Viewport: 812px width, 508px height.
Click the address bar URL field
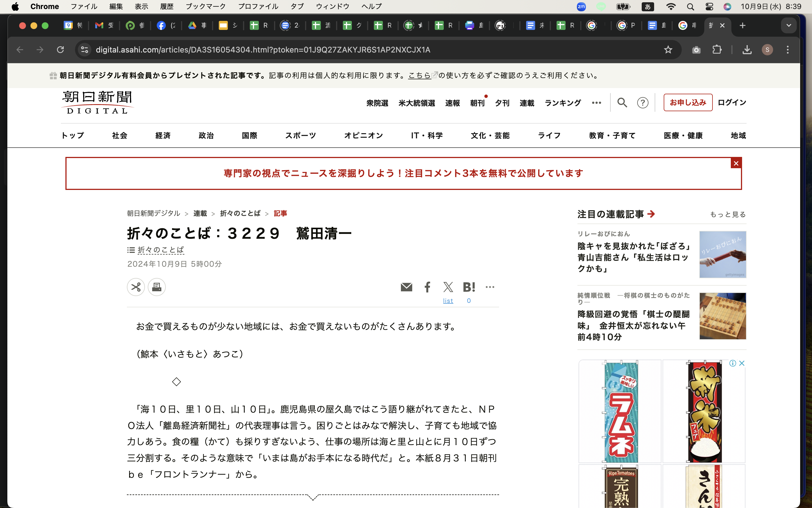pos(378,50)
